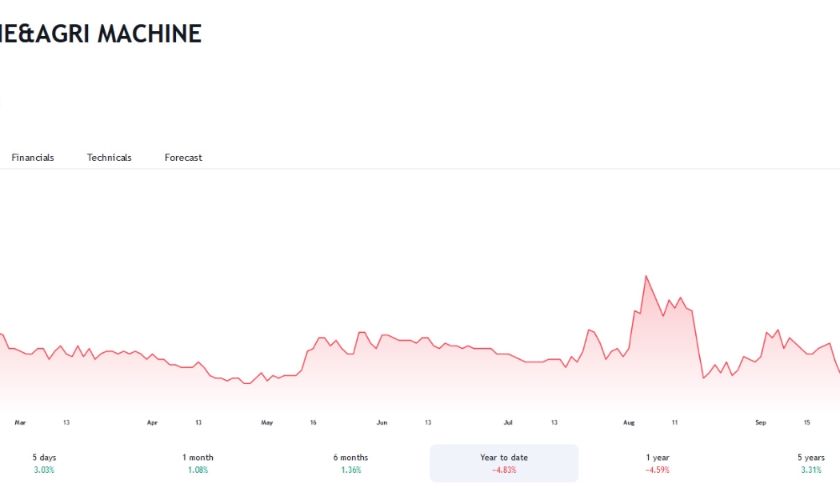This screenshot has height=504, width=840.
Task: Click the 3.31% five-year value
Action: tap(811, 470)
